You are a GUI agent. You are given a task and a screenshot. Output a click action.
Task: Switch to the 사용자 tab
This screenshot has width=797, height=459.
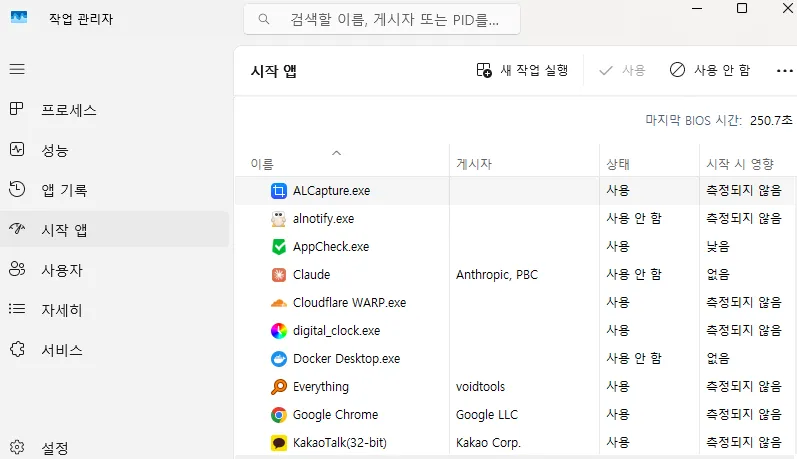point(114,269)
